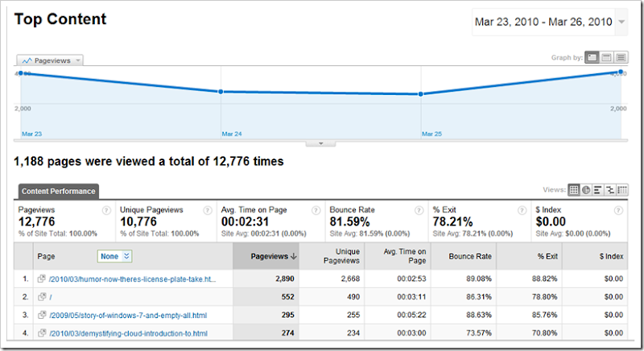Collapse the graph with the center handle arrow
The width and height of the screenshot is (644, 351).
pos(320,143)
